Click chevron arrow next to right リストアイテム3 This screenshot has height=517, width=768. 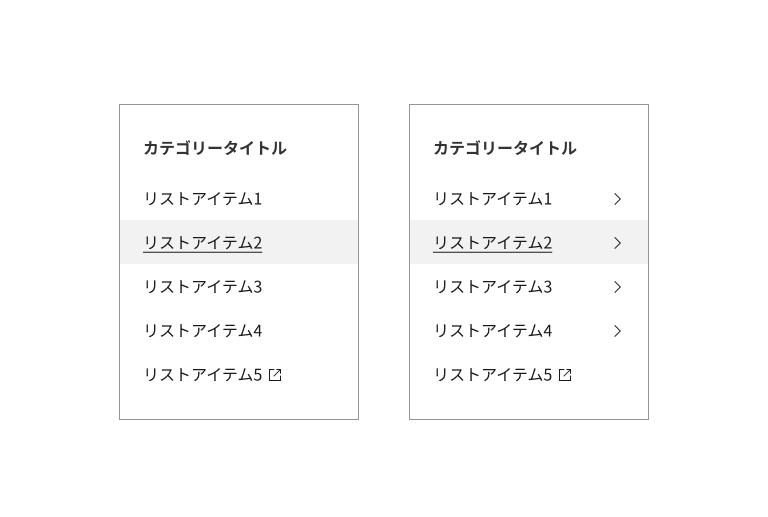pos(617,287)
